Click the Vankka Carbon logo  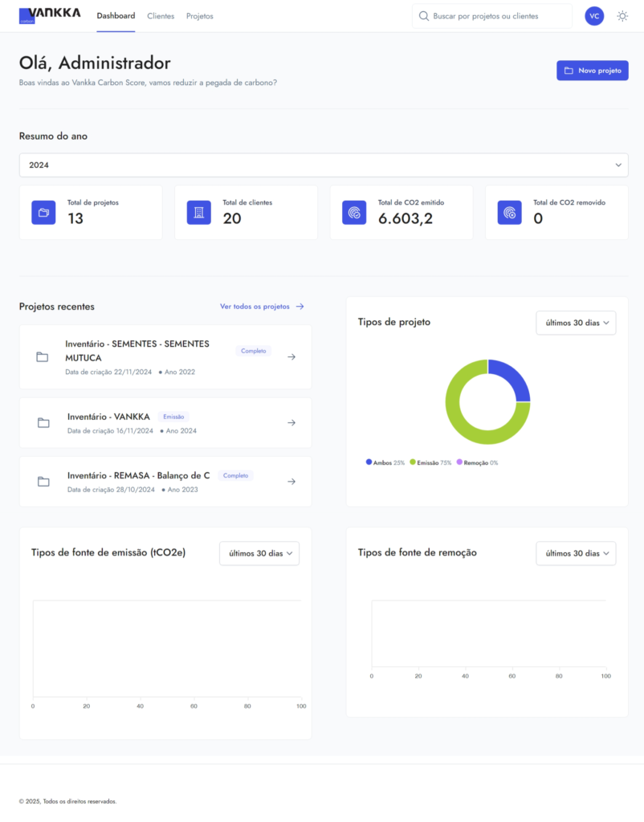(49, 15)
